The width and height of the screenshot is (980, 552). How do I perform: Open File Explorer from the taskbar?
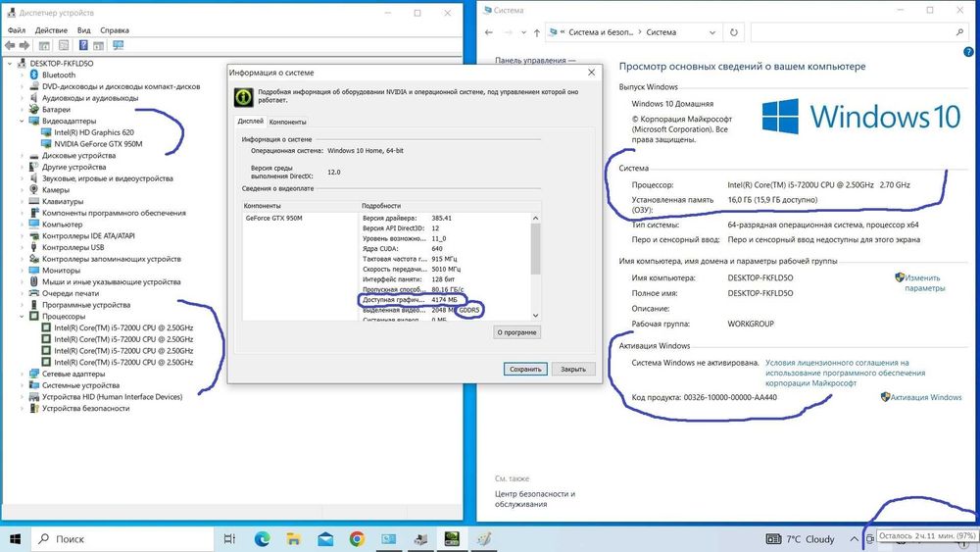[293, 539]
